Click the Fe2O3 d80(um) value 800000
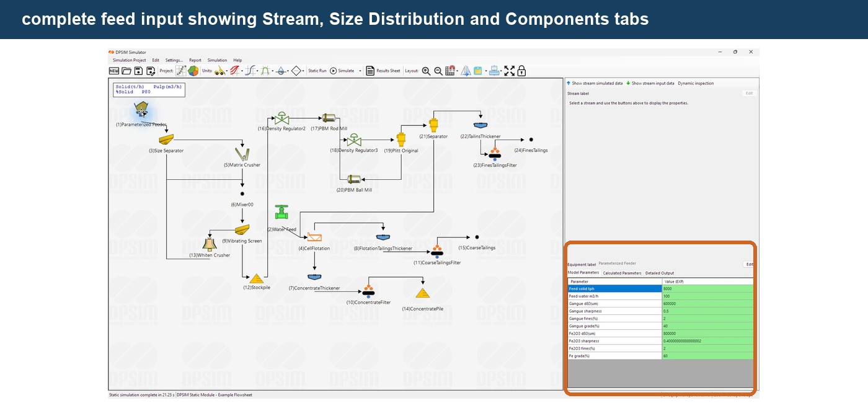Image resolution: width=868 pixels, height=403 pixels. click(x=707, y=334)
